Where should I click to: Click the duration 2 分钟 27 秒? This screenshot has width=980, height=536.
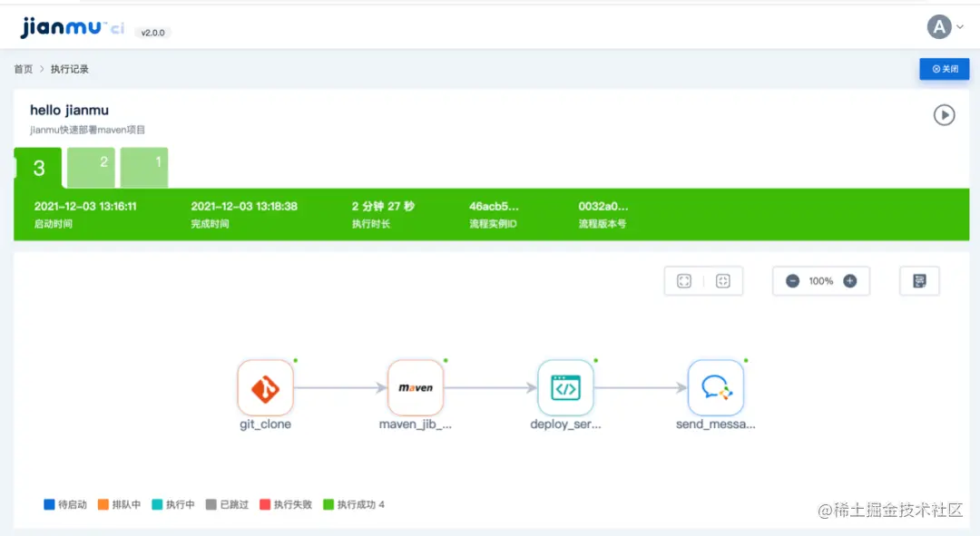383,206
